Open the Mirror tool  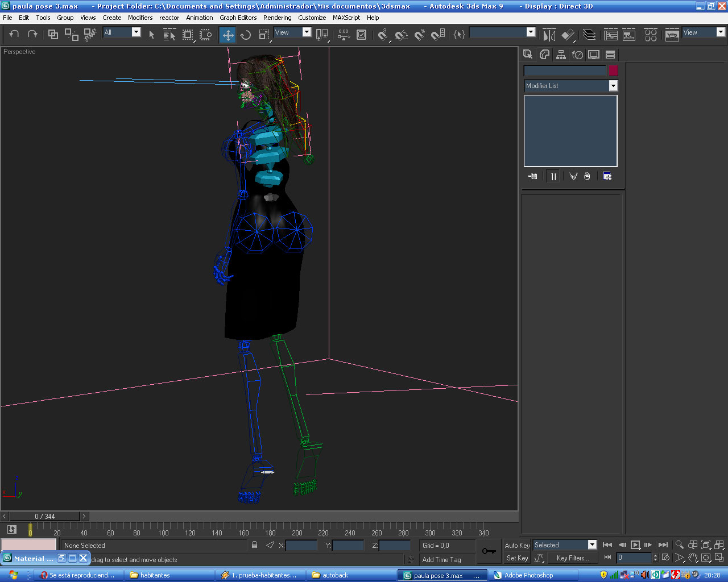coord(549,35)
